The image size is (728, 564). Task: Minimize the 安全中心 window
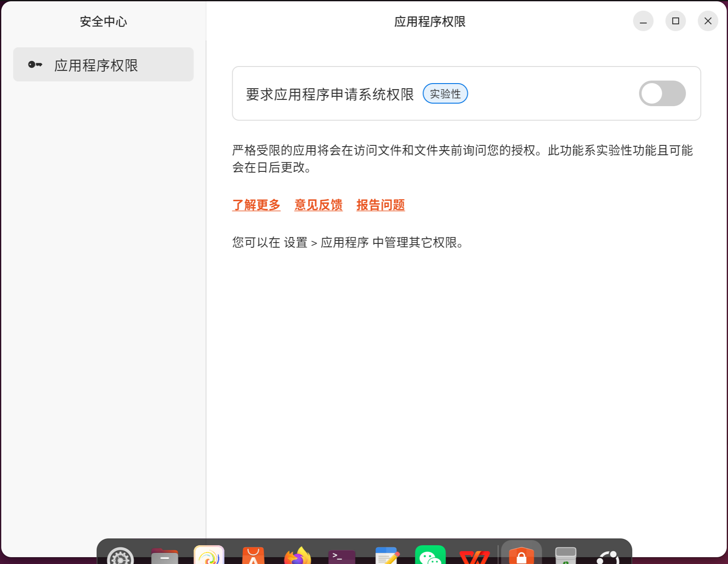coord(643,21)
